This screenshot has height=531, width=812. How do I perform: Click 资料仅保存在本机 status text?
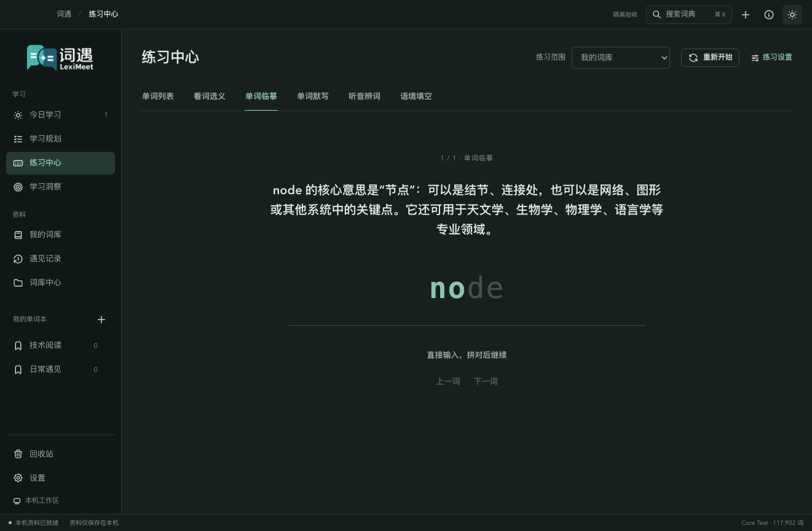[x=94, y=523]
